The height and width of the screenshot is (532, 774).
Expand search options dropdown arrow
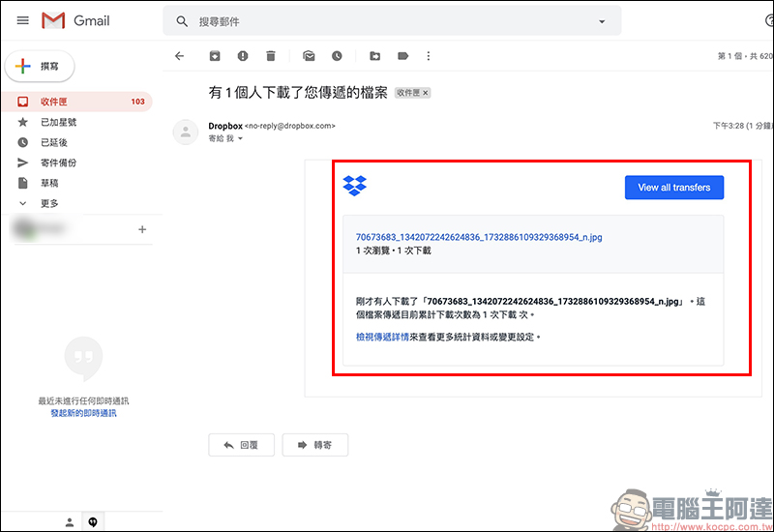pyautogui.click(x=601, y=21)
